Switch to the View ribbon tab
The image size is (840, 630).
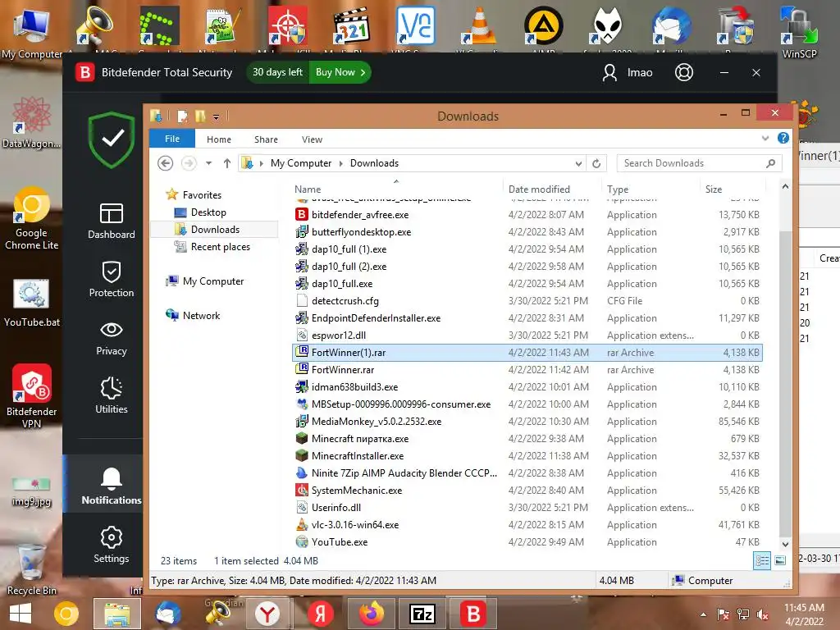(x=312, y=139)
